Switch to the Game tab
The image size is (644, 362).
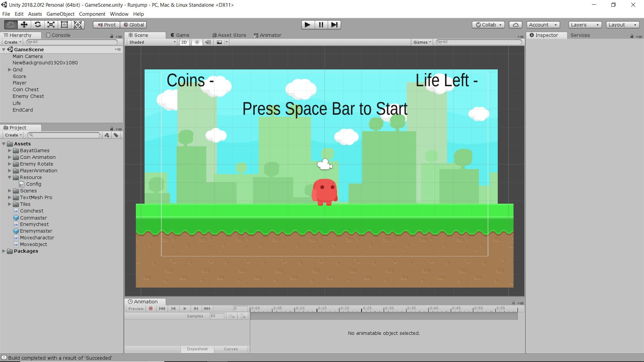point(180,35)
